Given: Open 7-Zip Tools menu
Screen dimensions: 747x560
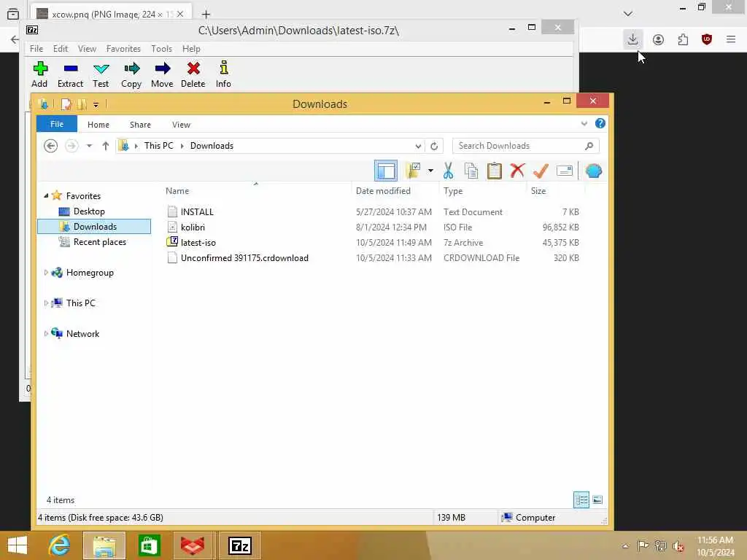Looking at the screenshot, I should coord(161,49).
